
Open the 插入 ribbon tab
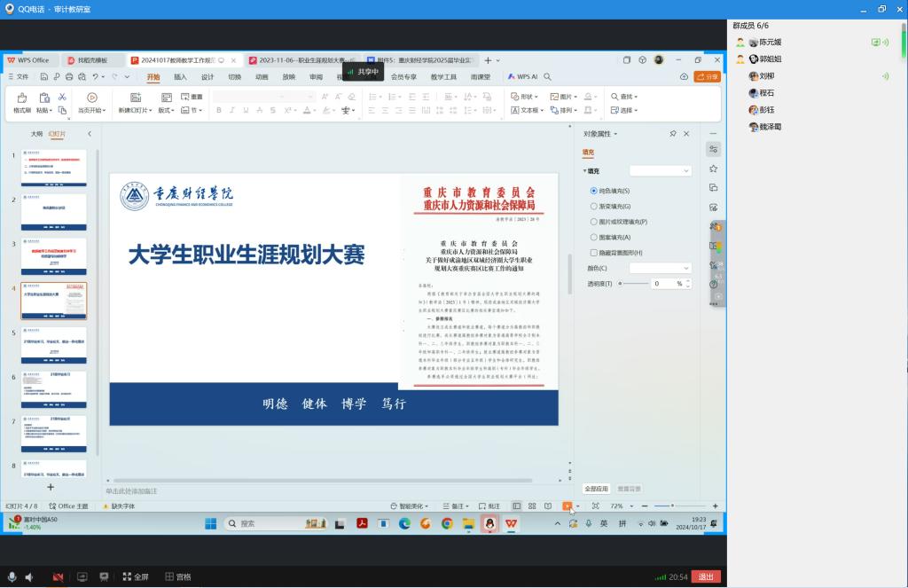click(x=180, y=76)
